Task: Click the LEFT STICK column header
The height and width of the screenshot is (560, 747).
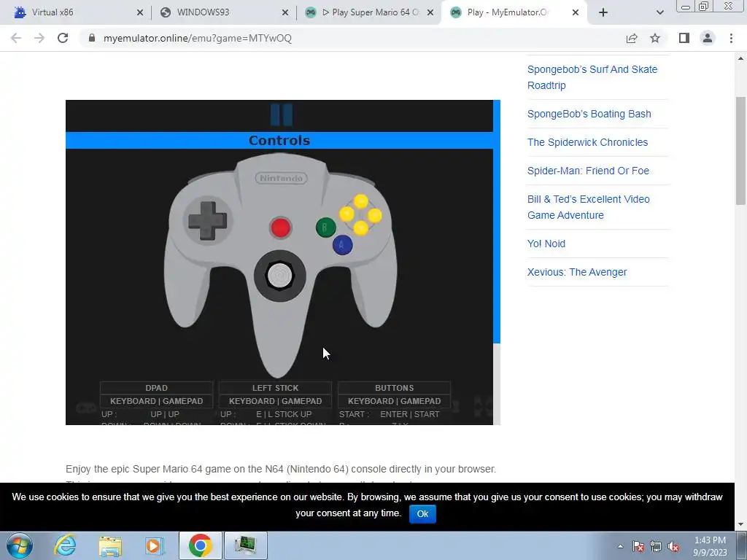Action: (x=275, y=388)
